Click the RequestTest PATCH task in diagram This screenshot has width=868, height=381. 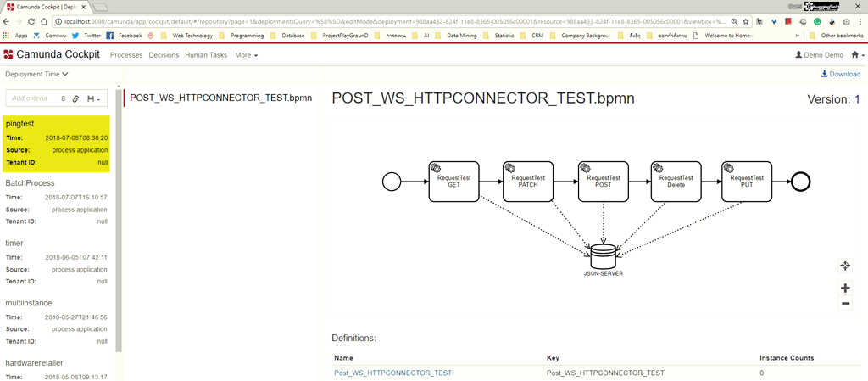point(528,182)
